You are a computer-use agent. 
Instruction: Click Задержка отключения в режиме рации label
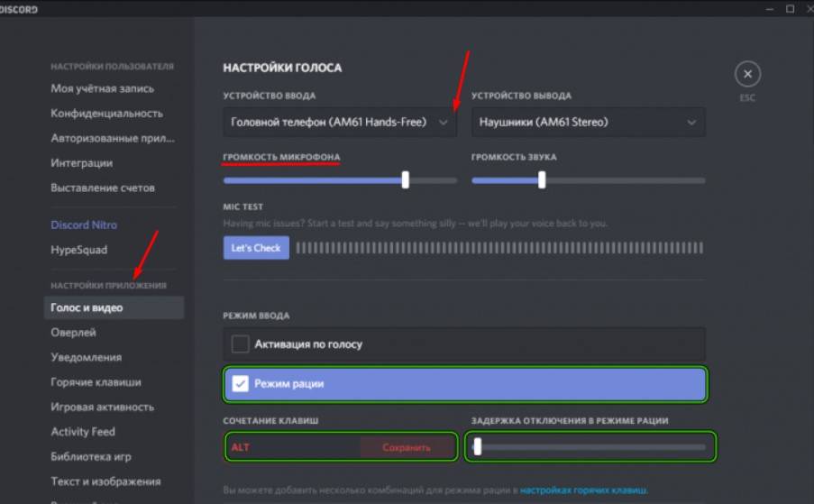(570, 420)
